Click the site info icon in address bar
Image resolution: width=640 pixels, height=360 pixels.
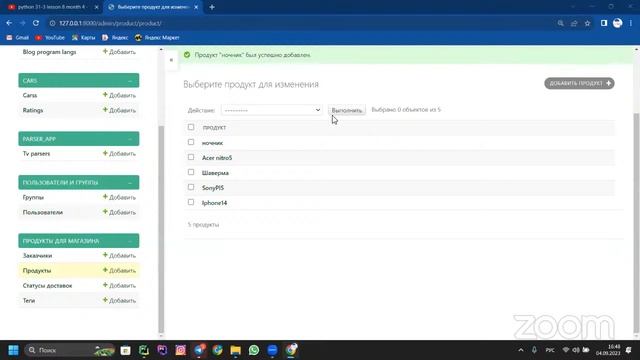coord(53,23)
